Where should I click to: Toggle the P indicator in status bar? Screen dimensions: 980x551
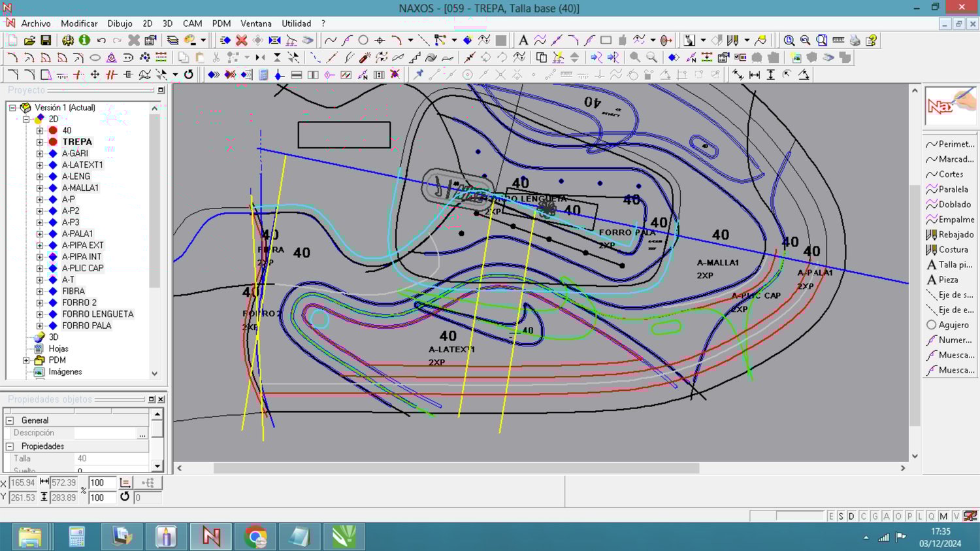[909, 516]
